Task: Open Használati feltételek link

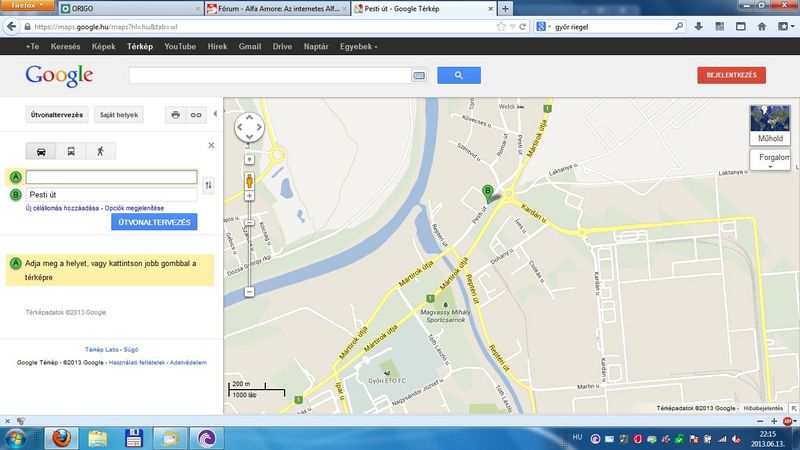Action: [x=137, y=363]
